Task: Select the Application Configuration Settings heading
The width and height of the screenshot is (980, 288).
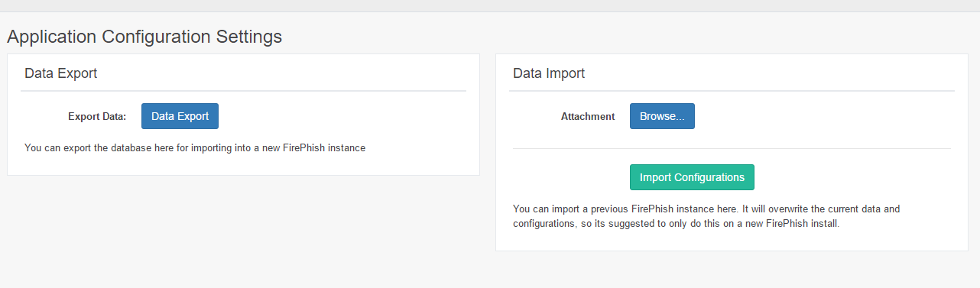Action: pyautogui.click(x=144, y=36)
